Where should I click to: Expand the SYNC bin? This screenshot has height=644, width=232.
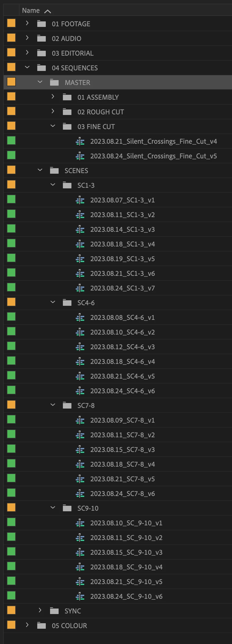pos(40,610)
